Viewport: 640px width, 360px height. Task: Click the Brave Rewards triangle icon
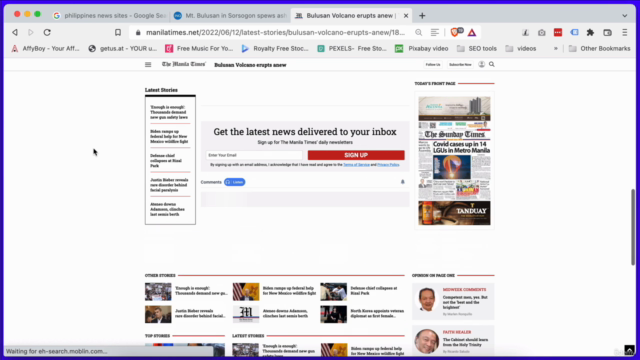[x=472, y=32]
